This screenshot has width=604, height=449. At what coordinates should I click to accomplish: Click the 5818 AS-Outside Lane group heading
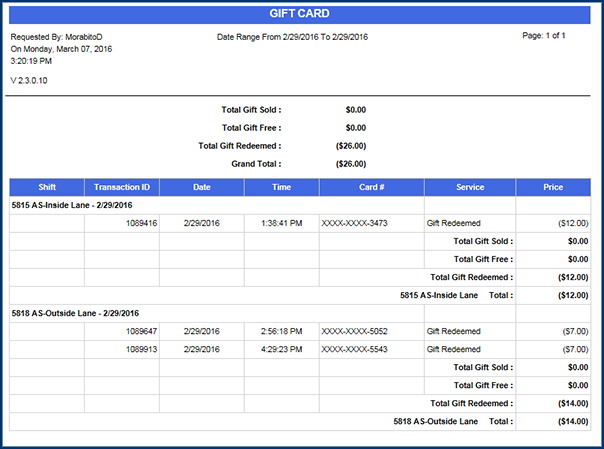(75, 313)
